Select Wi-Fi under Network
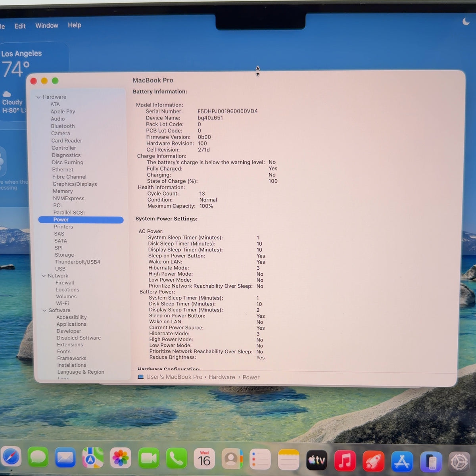 [x=62, y=303]
